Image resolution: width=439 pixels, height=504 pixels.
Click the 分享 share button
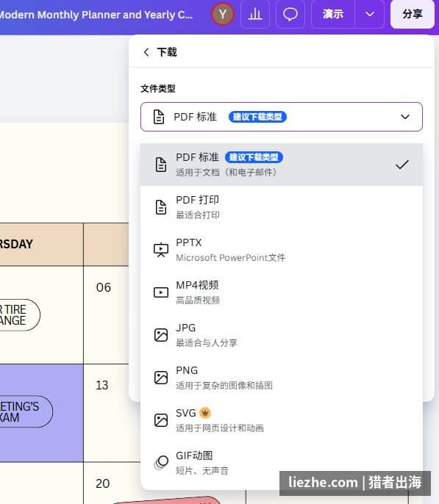click(413, 14)
